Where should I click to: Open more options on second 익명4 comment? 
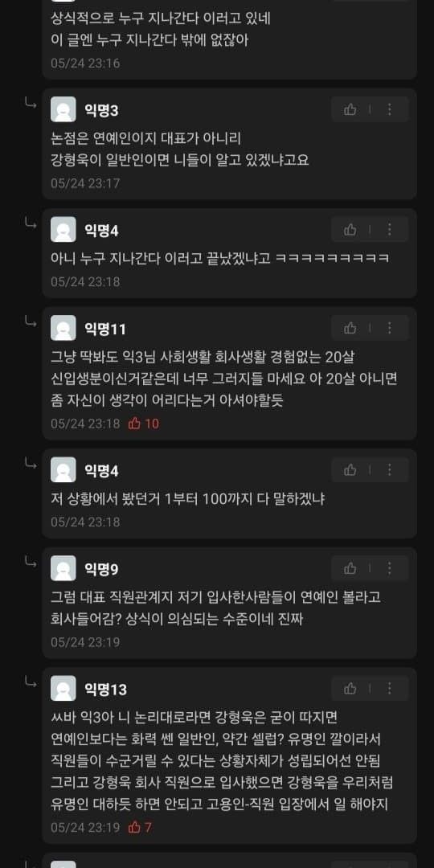tap(389, 470)
